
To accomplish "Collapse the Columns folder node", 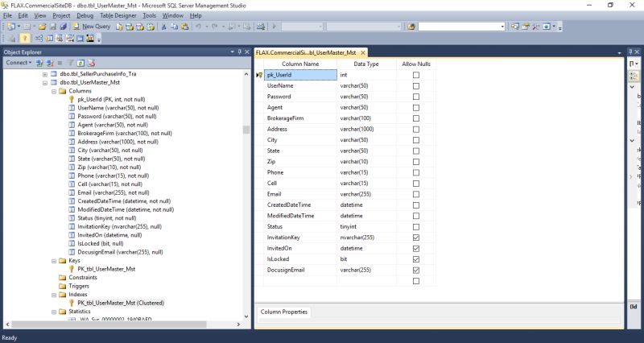I will (54, 91).
